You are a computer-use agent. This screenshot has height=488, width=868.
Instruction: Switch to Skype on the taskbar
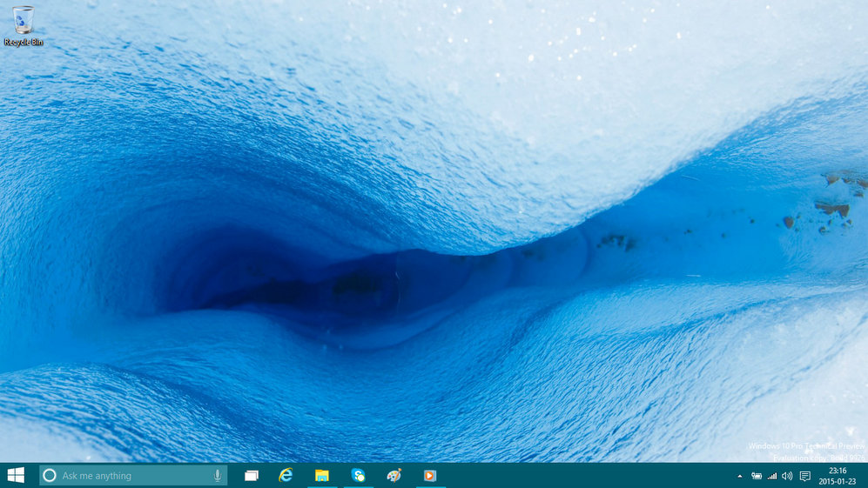pyautogui.click(x=358, y=476)
